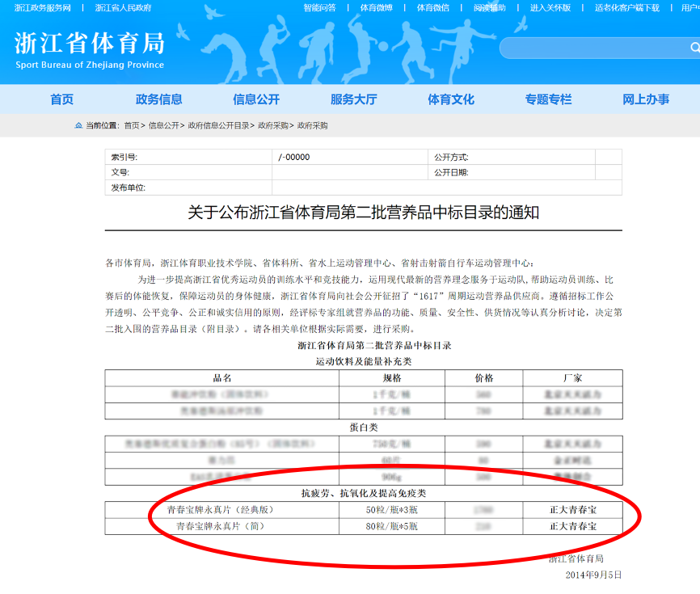700x594 pixels.
Task: Open the 体育文化 navigation menu
Action: [451, 99]
